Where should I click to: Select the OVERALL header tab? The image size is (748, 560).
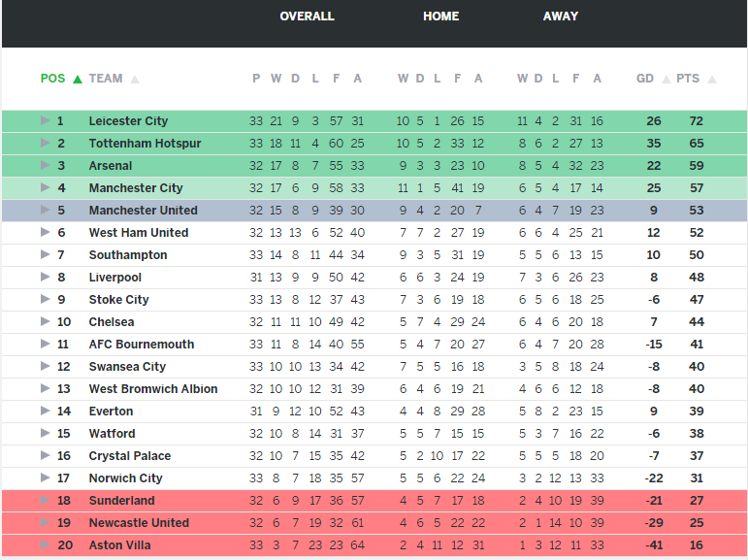307,16
